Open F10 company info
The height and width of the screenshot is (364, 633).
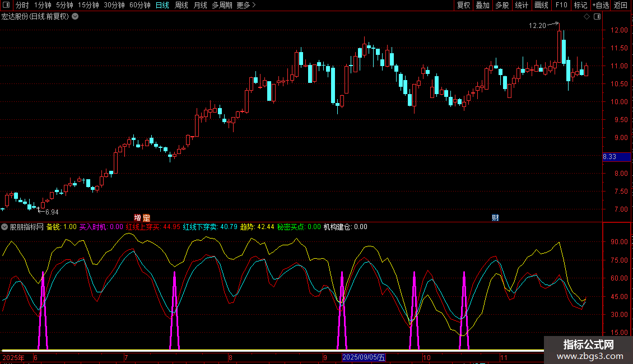coord(561,6)
